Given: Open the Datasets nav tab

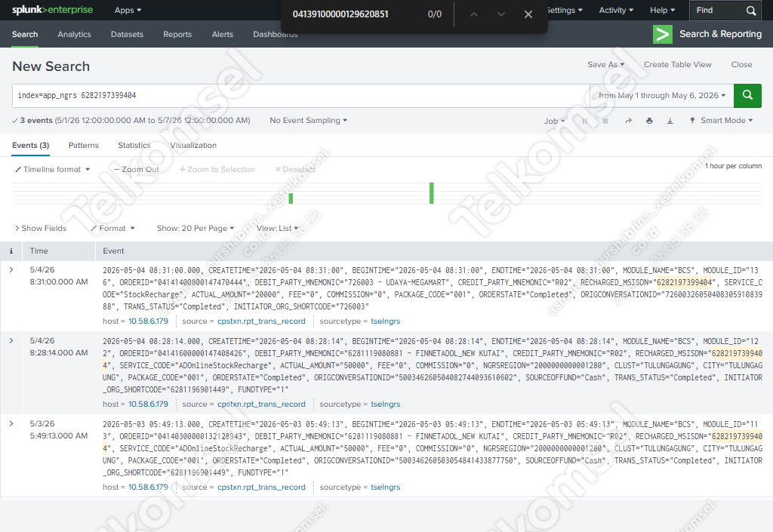Looking at the screenshot, I should (x=127, y=35).
